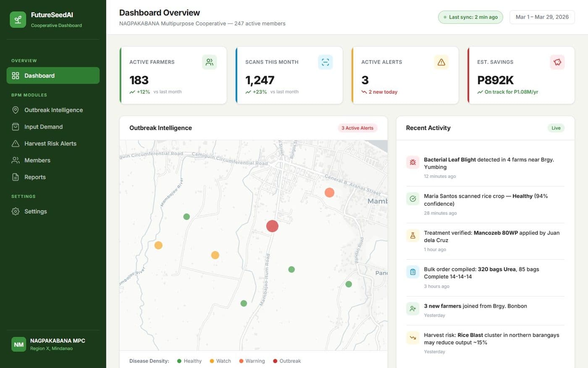This screenshot has height=368, width=588.
Task: Click the FutureSeedAI sprout logo icon
Action: (x=18, y=20)
